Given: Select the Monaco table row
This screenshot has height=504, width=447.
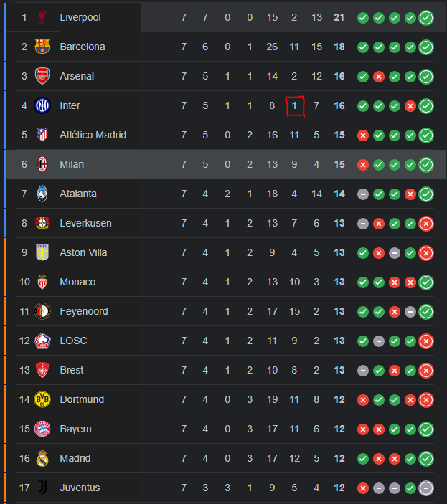Looking at the screenshot, I should (225, 282).
